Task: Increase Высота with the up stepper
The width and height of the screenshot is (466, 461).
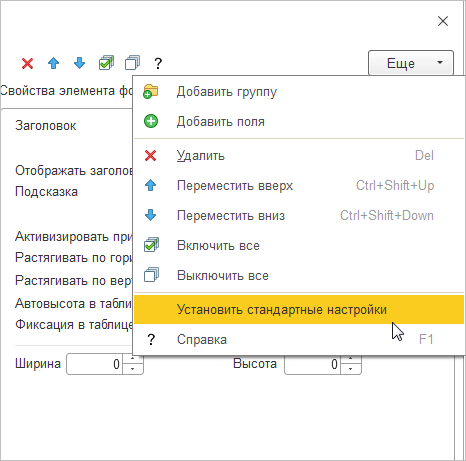Action: [x=351, y=359]
